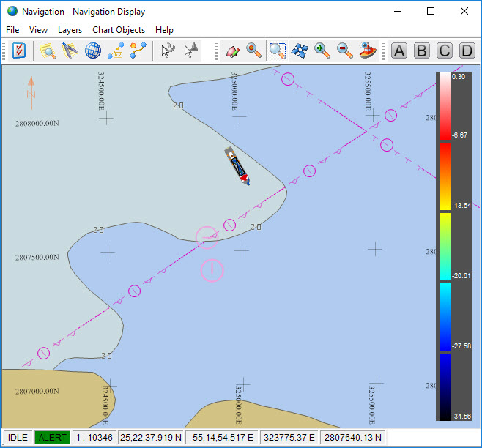Open the File menu
Screen dimensions: 482x448
[x=12, y=30]
